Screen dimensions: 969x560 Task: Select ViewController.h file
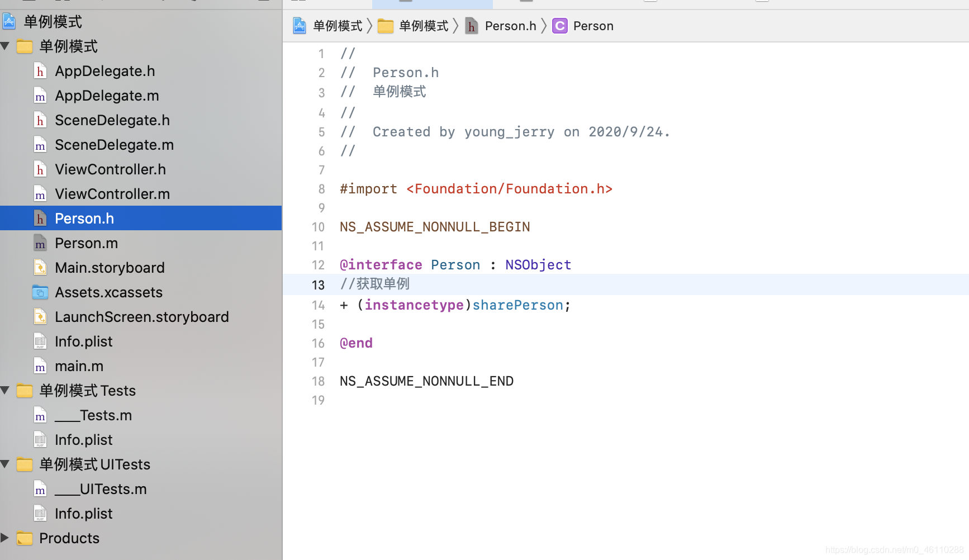pos(141,169)
